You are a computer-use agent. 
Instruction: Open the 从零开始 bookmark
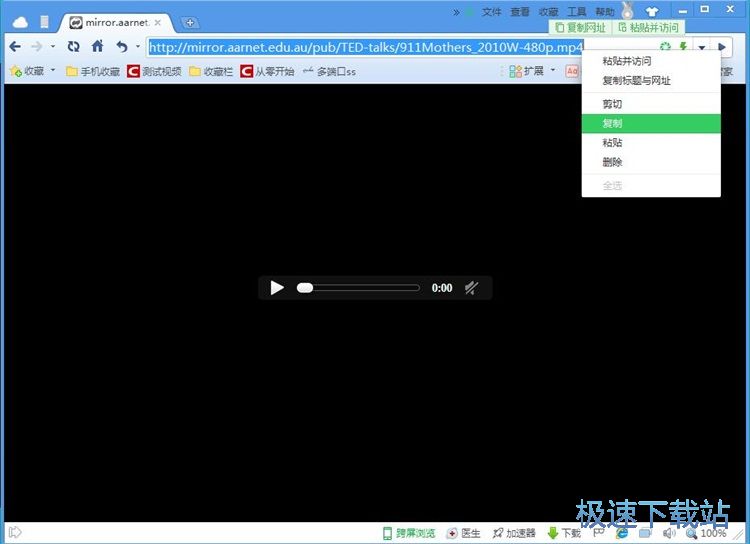(267, 71)
